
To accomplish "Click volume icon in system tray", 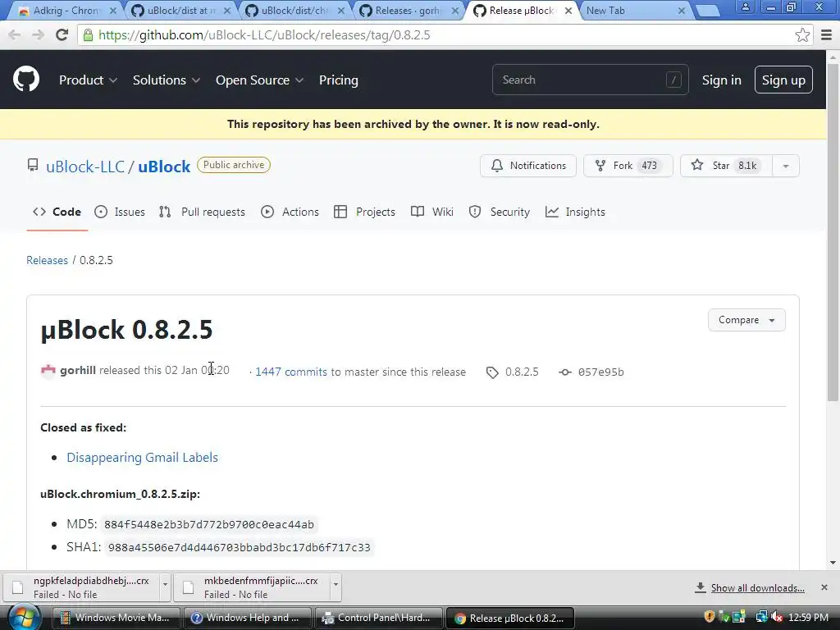I will point(776,618).
